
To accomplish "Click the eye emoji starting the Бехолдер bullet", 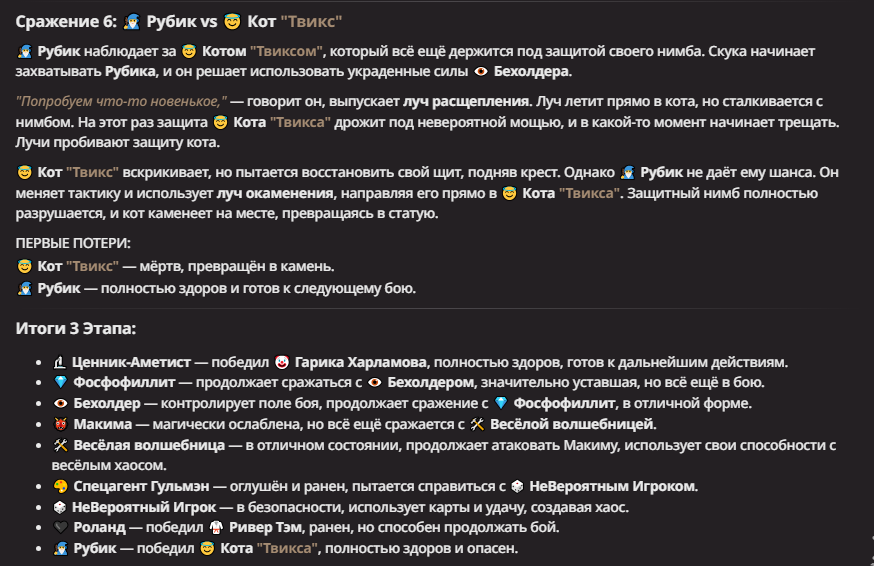I will (60, 403).
